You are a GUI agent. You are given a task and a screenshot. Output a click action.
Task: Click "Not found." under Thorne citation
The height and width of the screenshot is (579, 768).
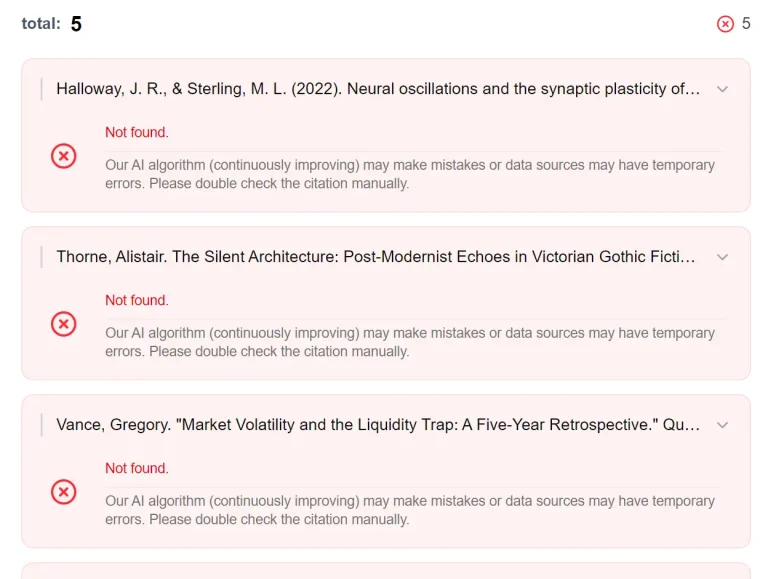(x=137, y=300)
